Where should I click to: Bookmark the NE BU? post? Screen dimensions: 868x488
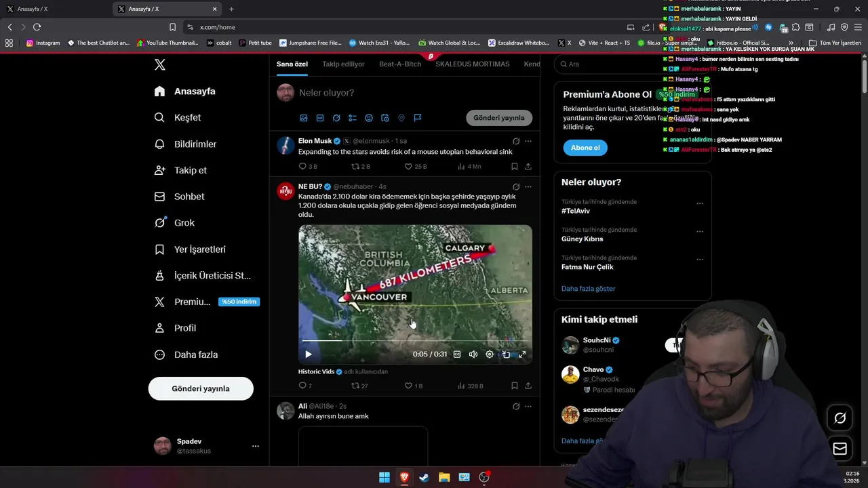(x=515, y=386)
